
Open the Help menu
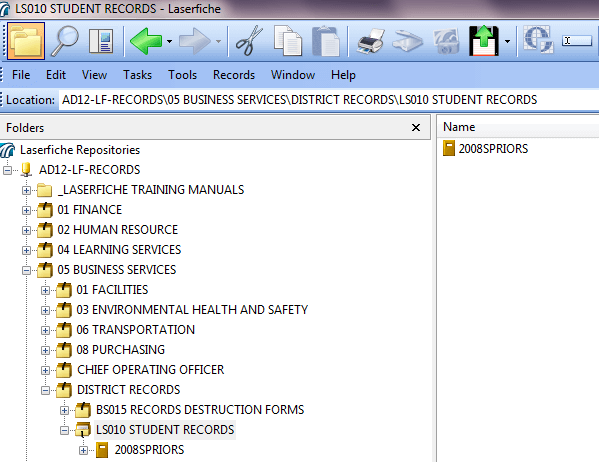point(343,75)
